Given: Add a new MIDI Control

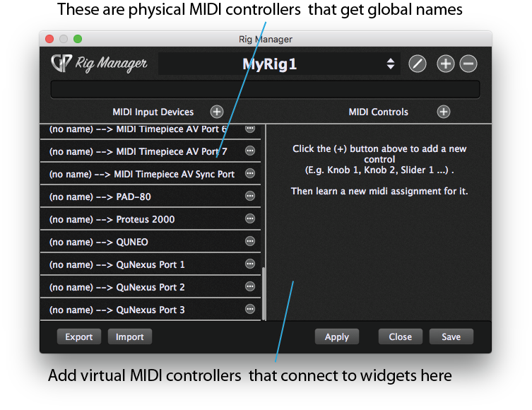Looking at the screenshot, I should 444,112.
